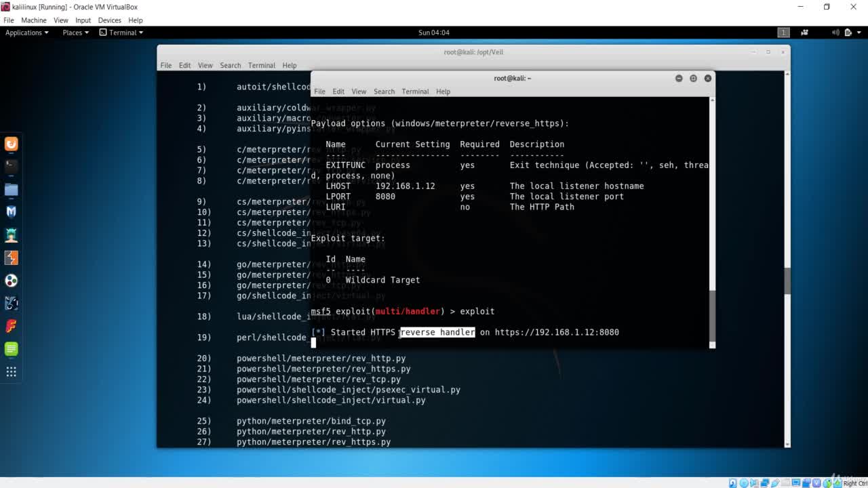Viewport: 868px width, 488px height.
Task: Open File menu in the Veil terminal window
Action: [165, 66]
